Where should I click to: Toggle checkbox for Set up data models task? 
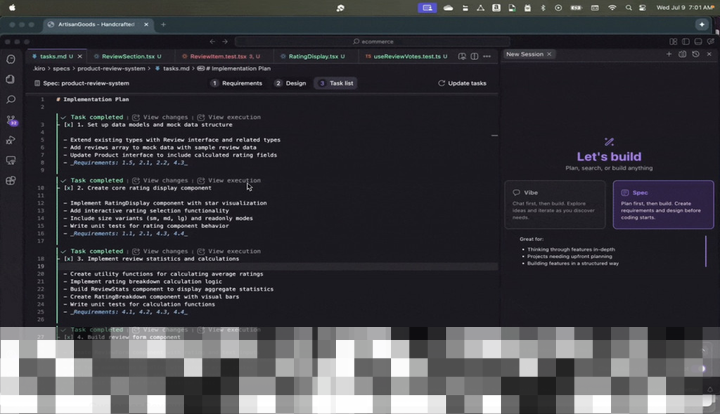(68, 125)
